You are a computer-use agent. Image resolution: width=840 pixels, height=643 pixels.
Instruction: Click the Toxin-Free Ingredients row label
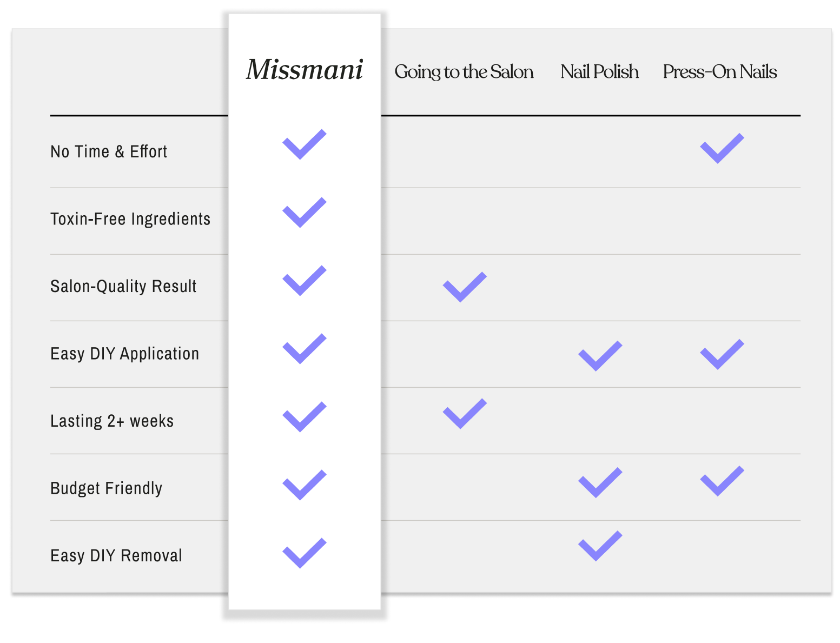point(130,219)
